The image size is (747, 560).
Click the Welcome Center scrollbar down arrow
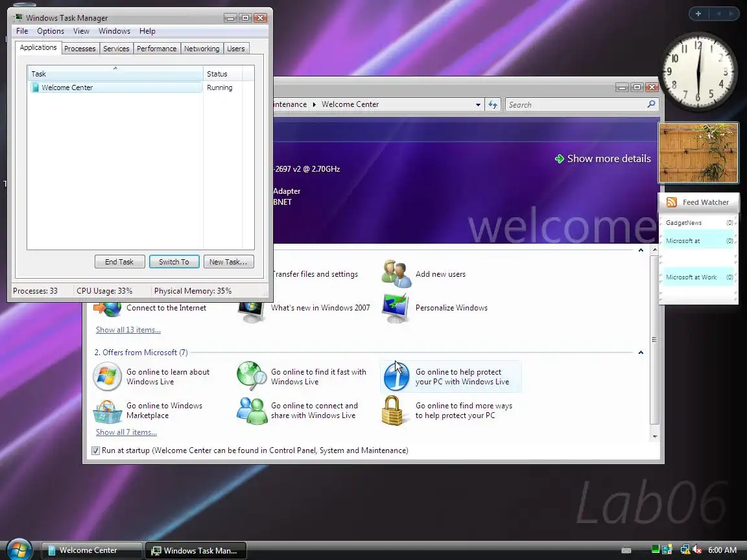(654, 436)
